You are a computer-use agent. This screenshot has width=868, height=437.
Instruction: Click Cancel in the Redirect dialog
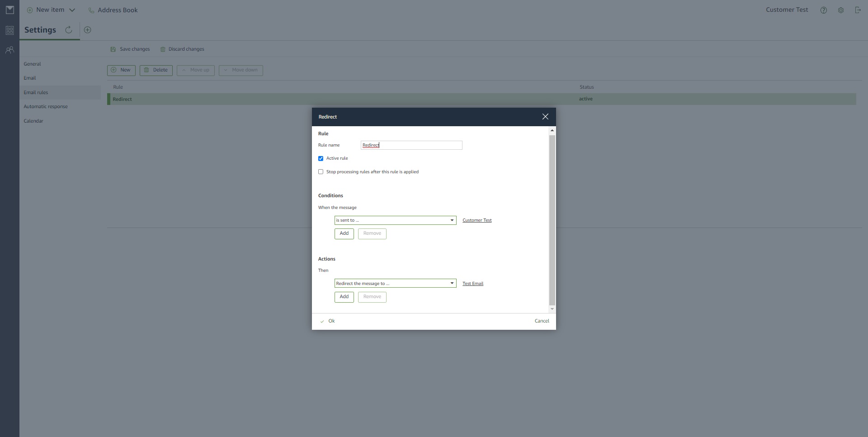pos(542,321)
